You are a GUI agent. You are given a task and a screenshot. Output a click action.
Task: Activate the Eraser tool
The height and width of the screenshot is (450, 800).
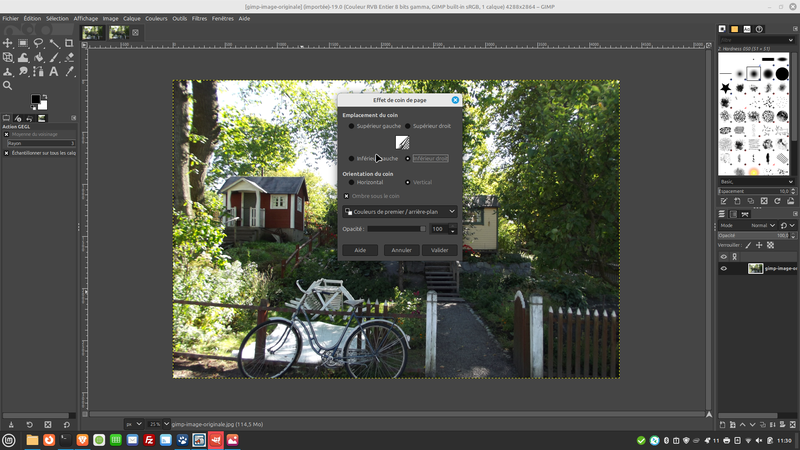(69, 57)
